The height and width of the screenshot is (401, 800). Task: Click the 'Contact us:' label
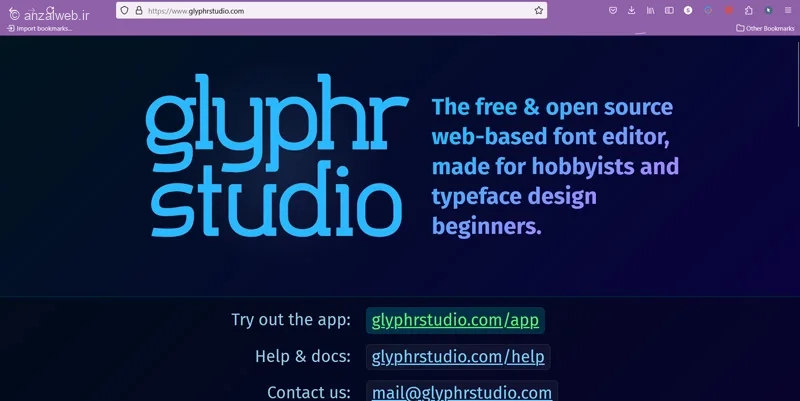pyautogui.click(x=309, y=392)
